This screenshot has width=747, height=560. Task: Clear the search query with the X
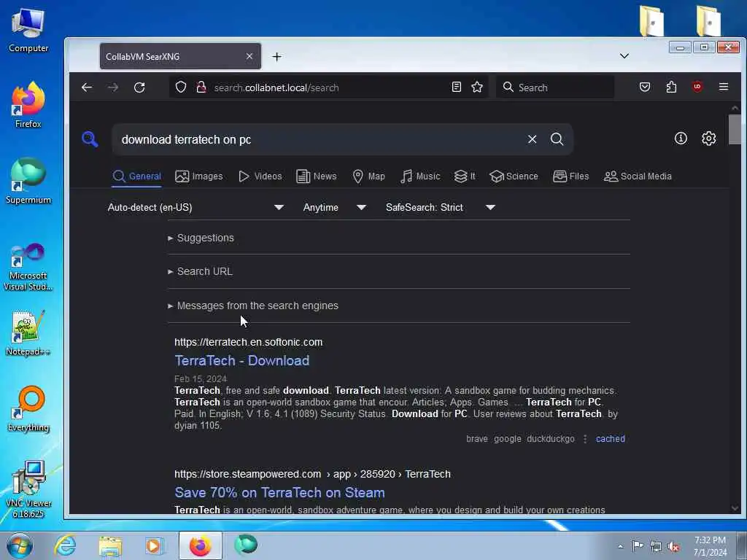click(x=532, y=139)
